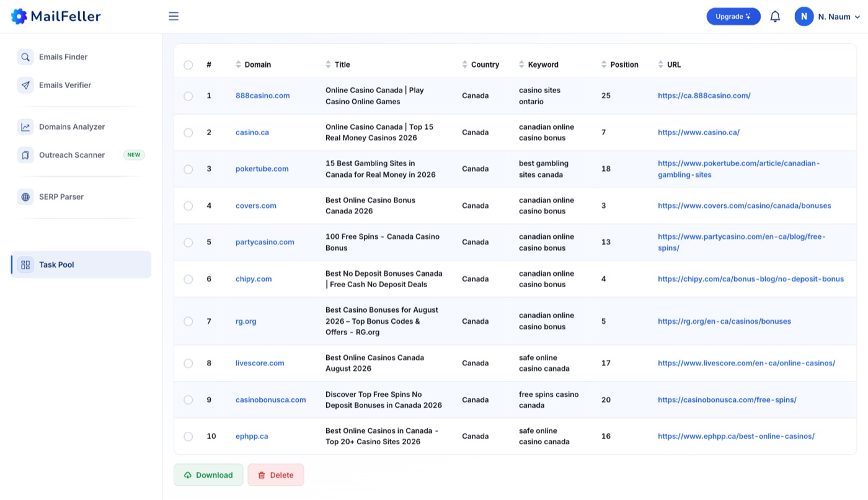The width and height of the screenshot is (868, 500).
Task: Open the covers.com domain link
Action: pos(256,205)
